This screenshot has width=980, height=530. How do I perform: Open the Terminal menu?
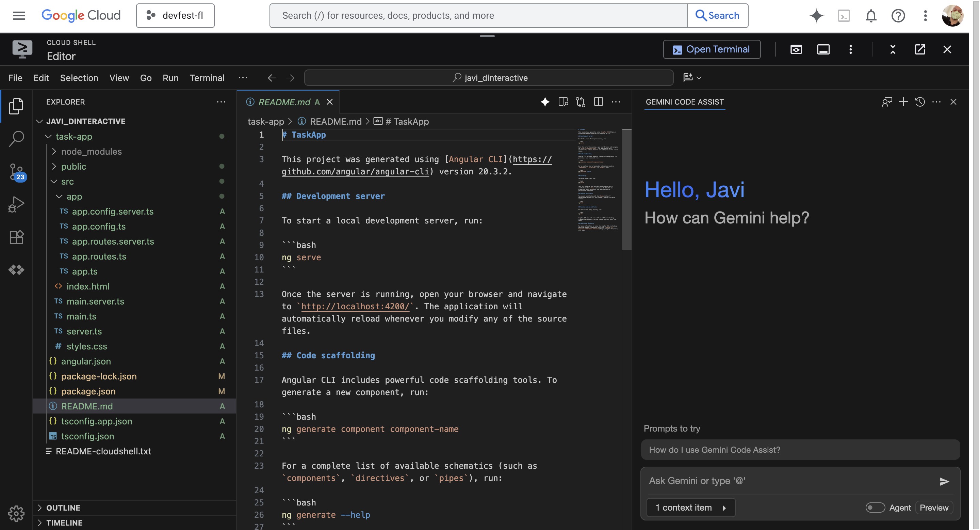pyautogui.click(x=207, y=78)
